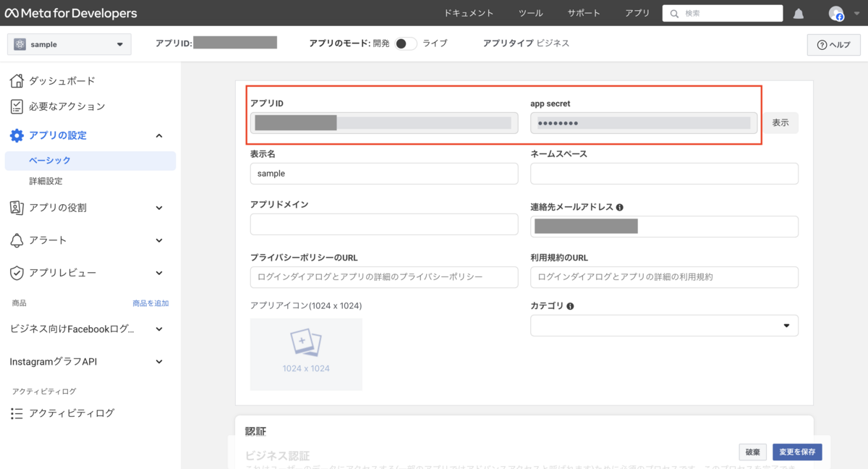Click the 変更を保存 button

[x=797, y=452]
